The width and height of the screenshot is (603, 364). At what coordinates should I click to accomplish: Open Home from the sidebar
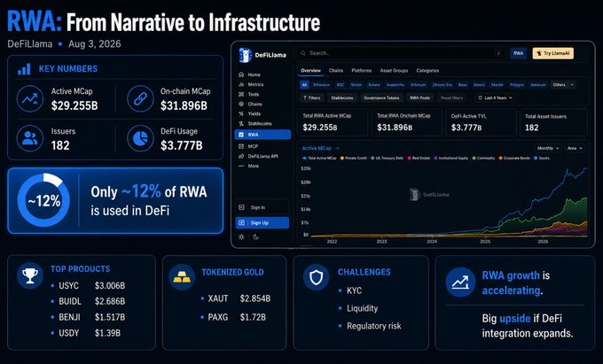coord(249,74)
